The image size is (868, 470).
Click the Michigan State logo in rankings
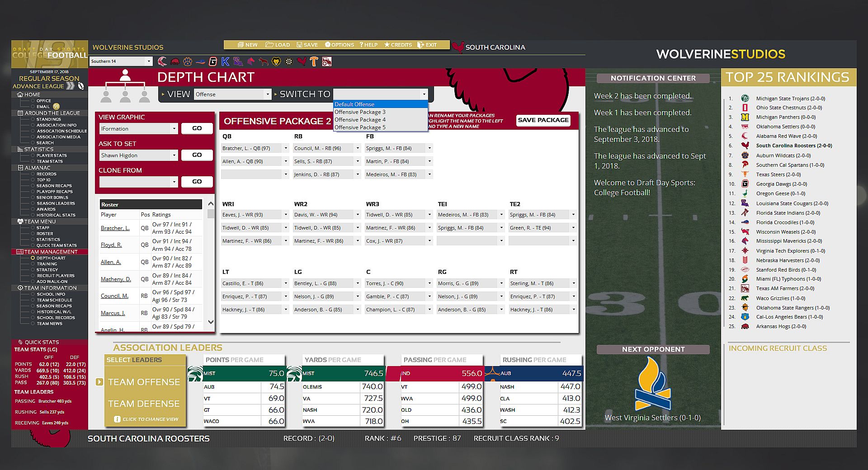[x=745, y=98]
